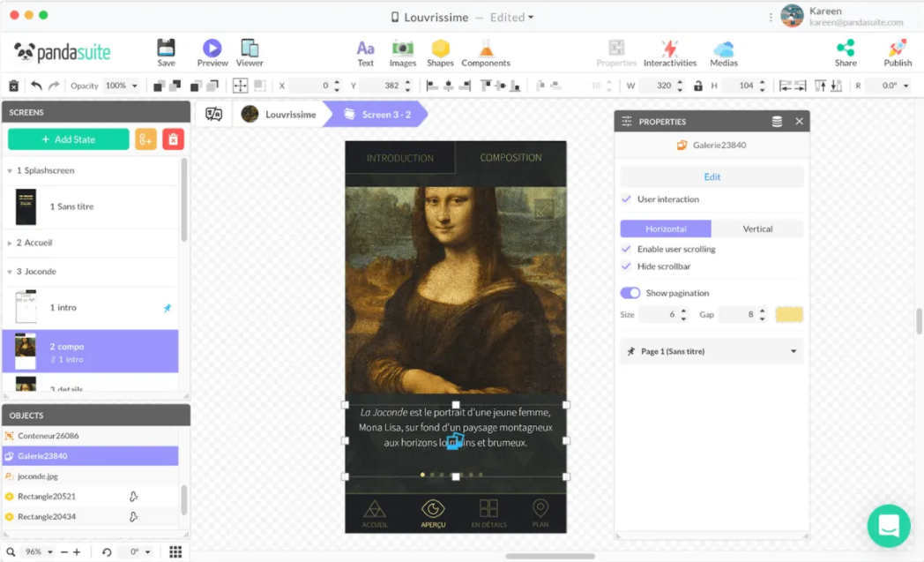Delete the state with red trash button
The width and height of the screenshot is (924, 562).
[x=173, y=139]
